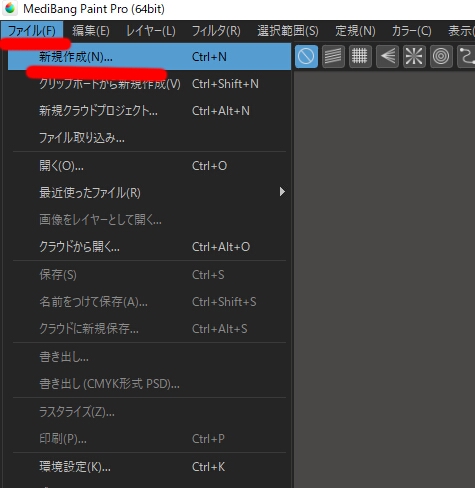Choose クリップボードから新規作成(V)

[149, 84]
